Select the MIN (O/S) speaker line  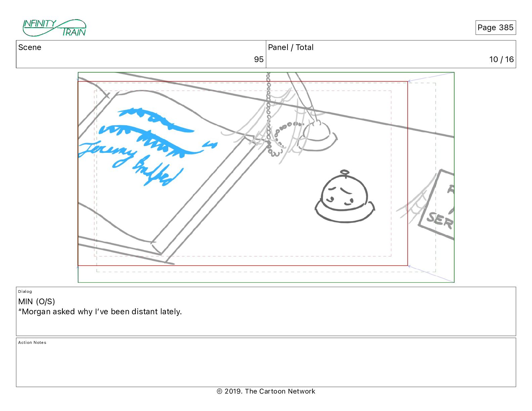[37, 302]
